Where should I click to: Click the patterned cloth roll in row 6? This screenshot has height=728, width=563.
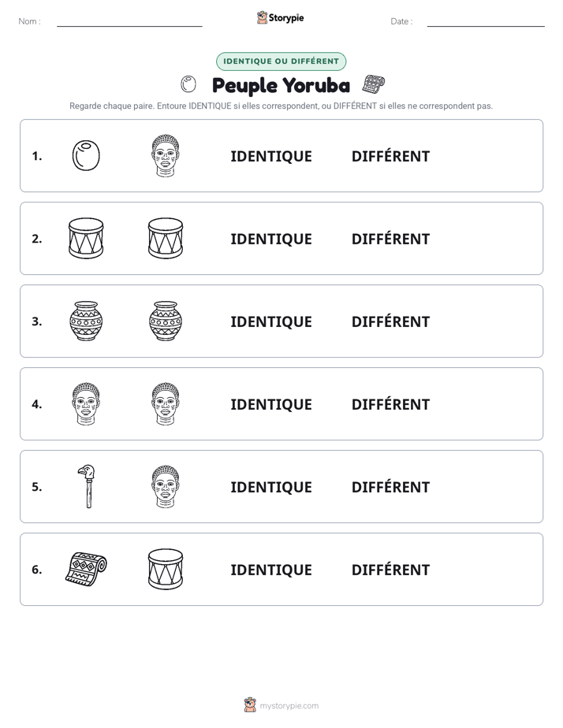point(86,569)
